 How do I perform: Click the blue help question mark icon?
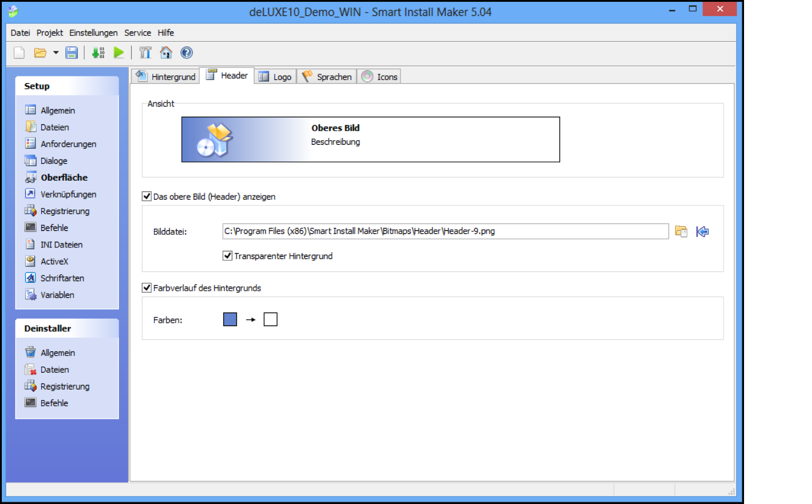[x=186, y=53]
